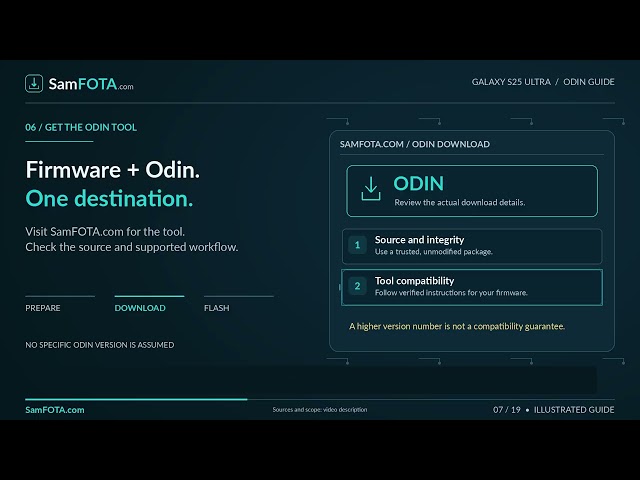Click 'Sources and scope: video description' text

[320, 409]
